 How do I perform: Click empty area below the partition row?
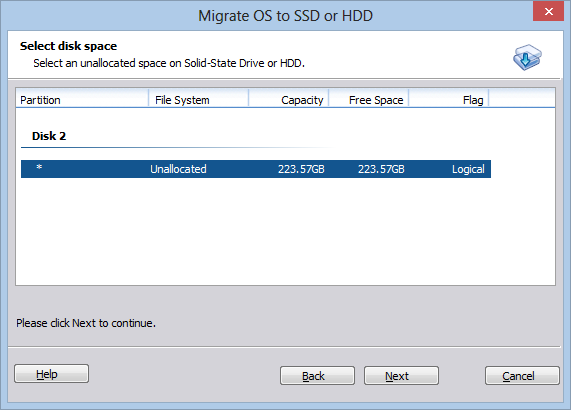click(x=286, y=231)
